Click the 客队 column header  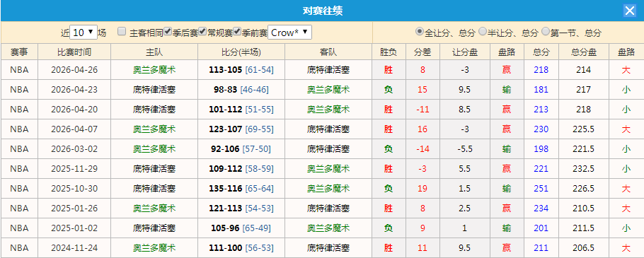pos(328,52)
